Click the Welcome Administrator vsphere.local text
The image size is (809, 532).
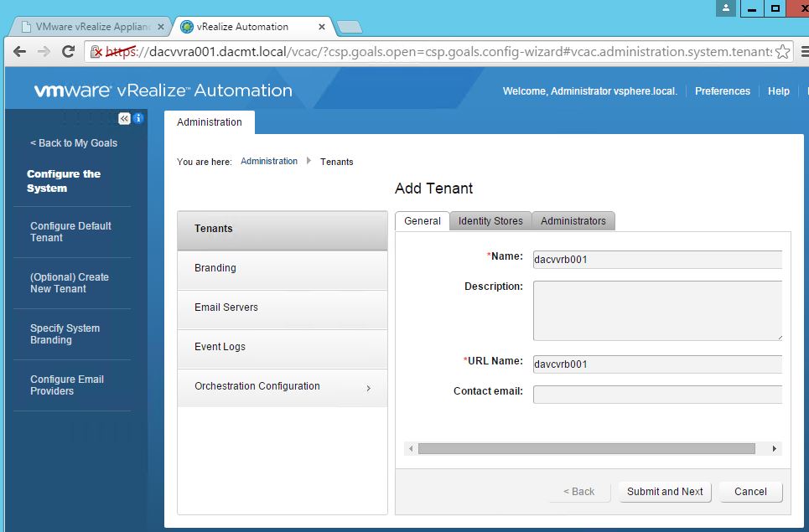[x=589, y=91]
